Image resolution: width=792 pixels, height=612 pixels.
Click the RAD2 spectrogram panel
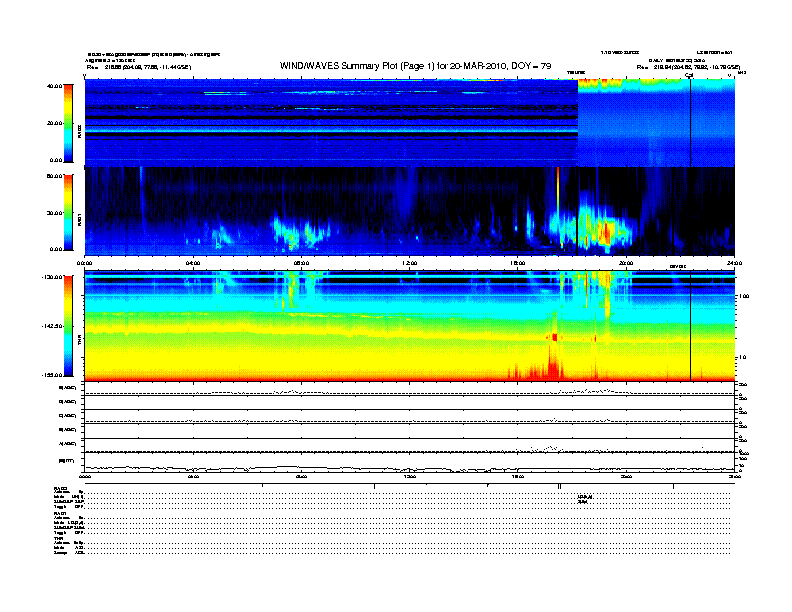[x=410, y=123]
